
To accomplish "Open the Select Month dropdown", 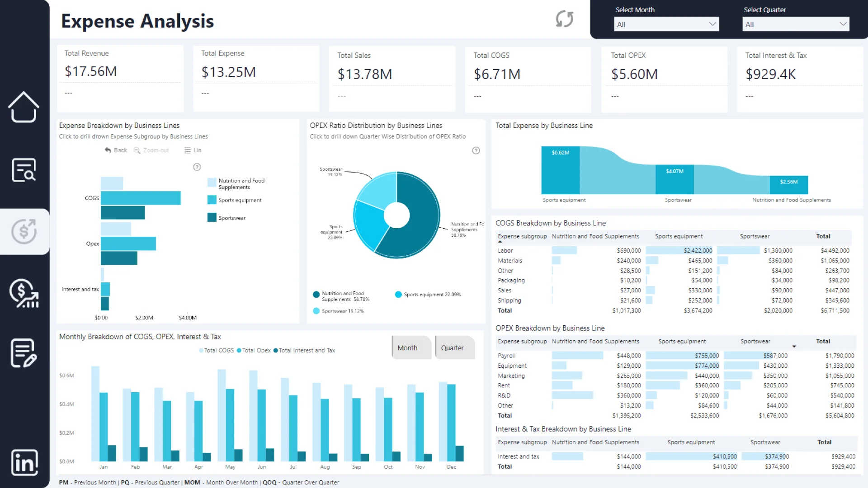I will (x=666, y=24).
